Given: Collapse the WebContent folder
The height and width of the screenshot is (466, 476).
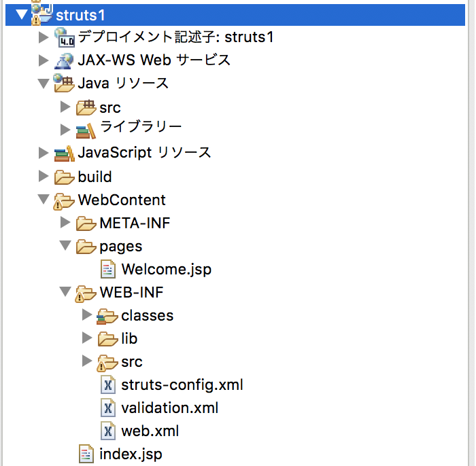Looking at the screenshot, I should coord(44,200).
